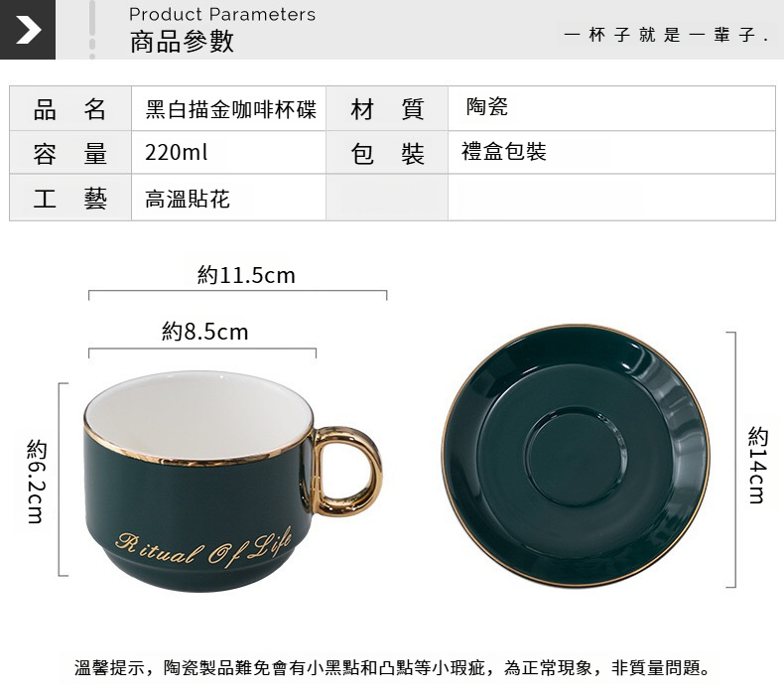Click the 約14cm saucer size label
Viewport: 784px width, 697px height.
(x=757, y=465)
